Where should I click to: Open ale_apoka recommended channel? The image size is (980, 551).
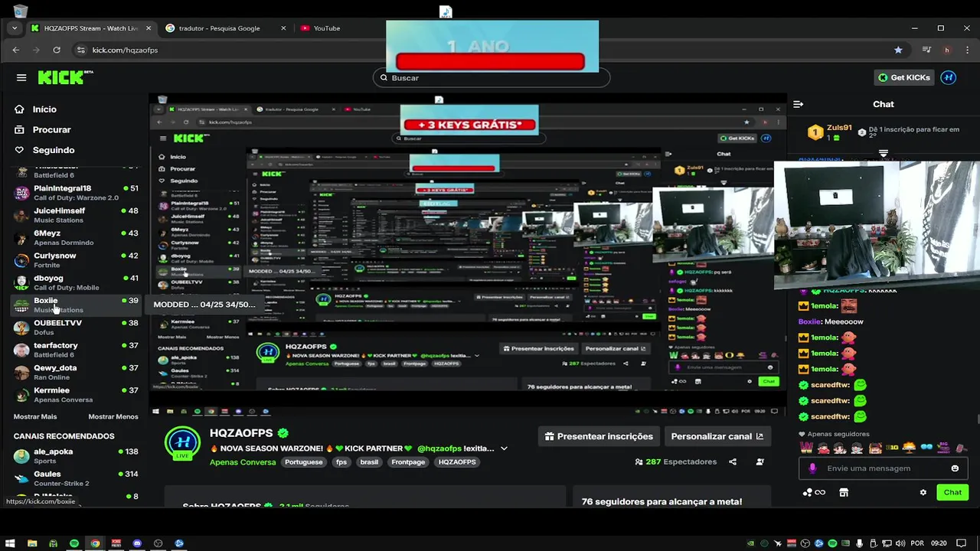point(76,456)
